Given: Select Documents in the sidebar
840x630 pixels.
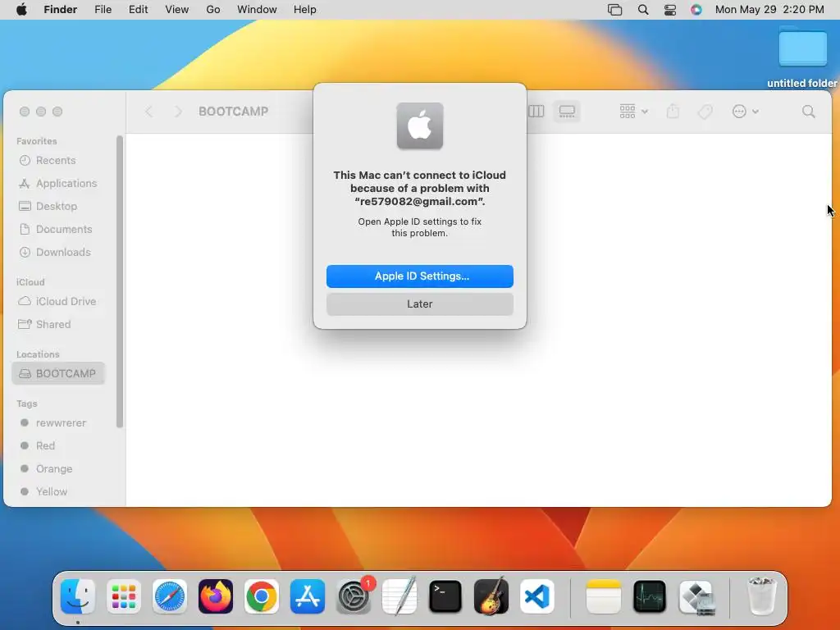Looking at the screenshot, I should click(58, 230).
